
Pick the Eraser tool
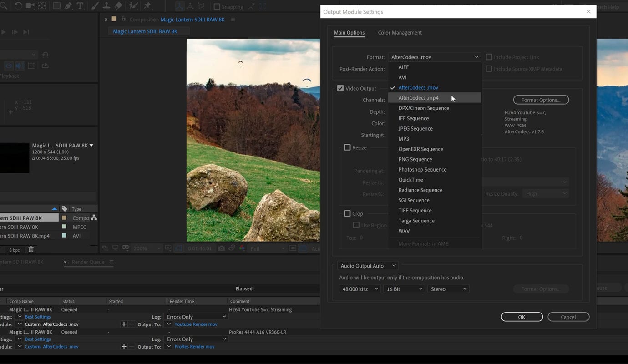coord(118,6)
